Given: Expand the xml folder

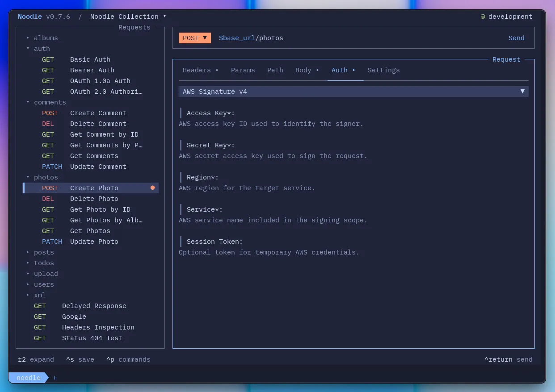Looking at the screenshot, I should coord(36,295).
